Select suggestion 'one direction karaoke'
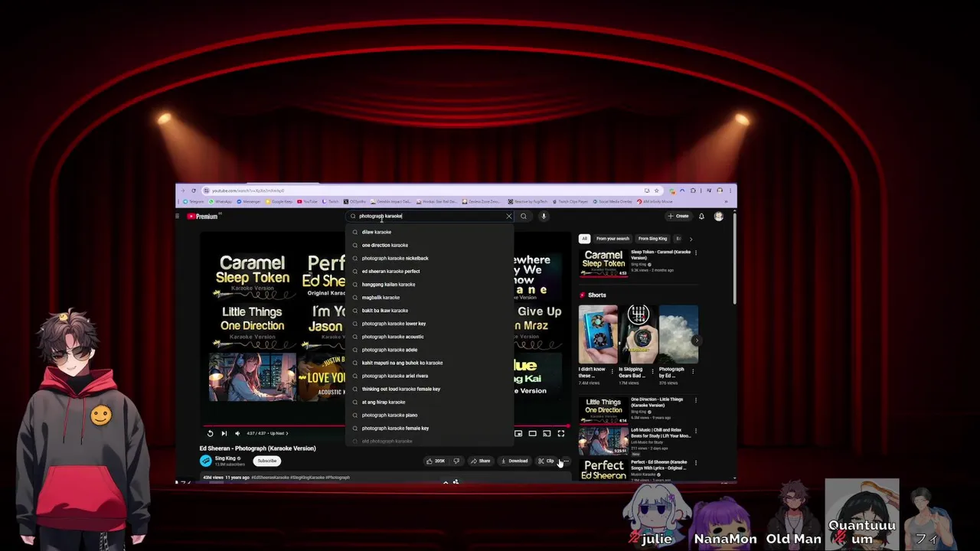 (429, 245)
